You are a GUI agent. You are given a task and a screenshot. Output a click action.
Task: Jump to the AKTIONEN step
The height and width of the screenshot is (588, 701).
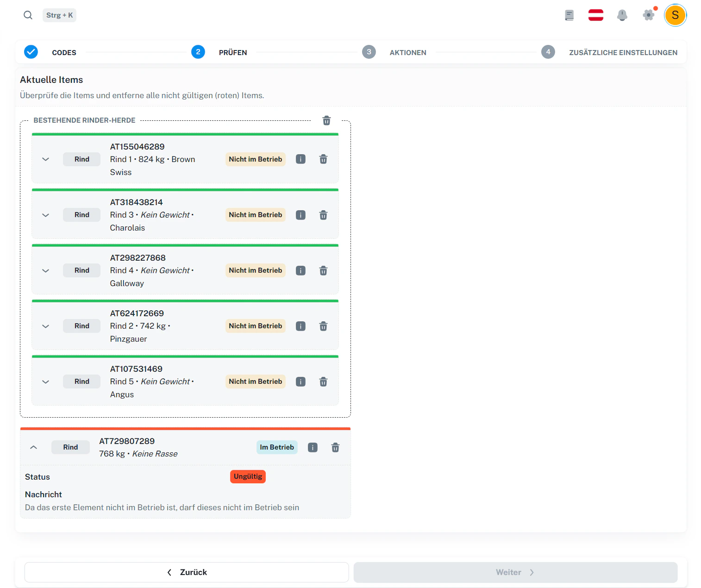[408, 52]
